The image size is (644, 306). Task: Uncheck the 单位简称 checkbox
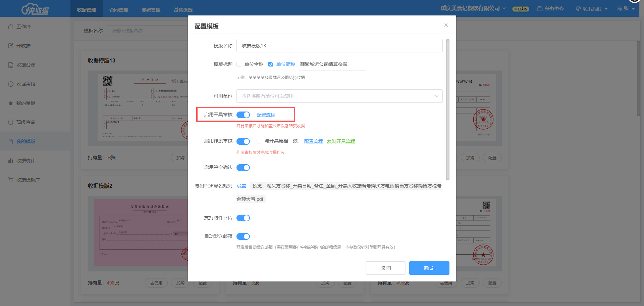point(271,64)
